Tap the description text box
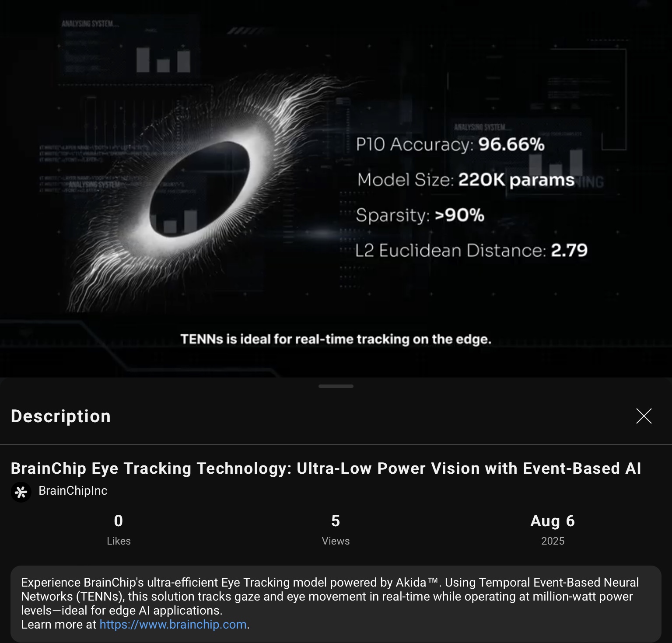The image size is (672, 643). click(336, 604)
